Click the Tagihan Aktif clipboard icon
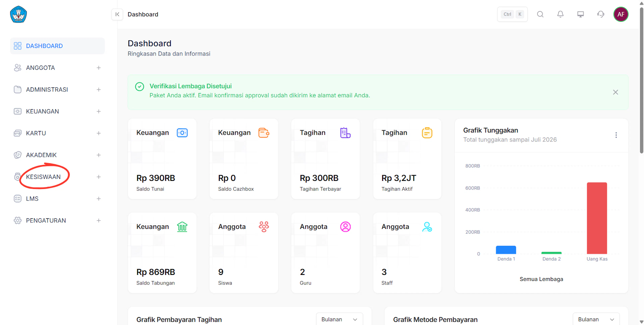 (x=427, y=133)
